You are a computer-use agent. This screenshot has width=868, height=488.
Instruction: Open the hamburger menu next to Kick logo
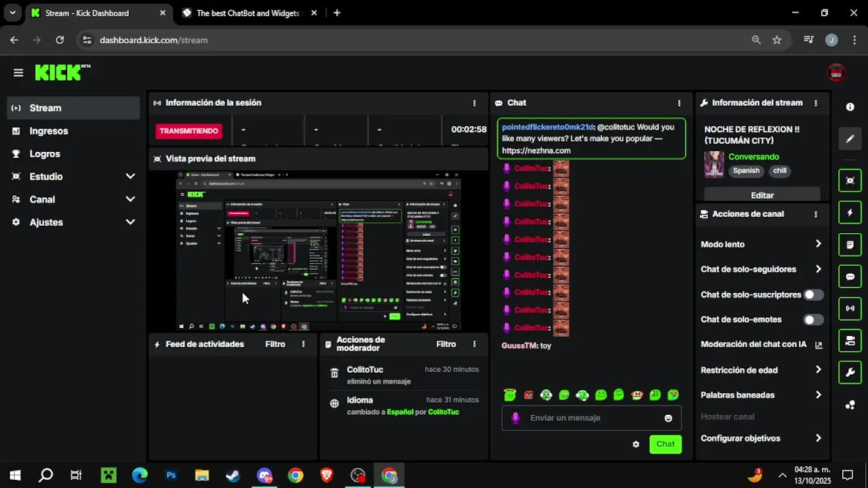[18, 73]
